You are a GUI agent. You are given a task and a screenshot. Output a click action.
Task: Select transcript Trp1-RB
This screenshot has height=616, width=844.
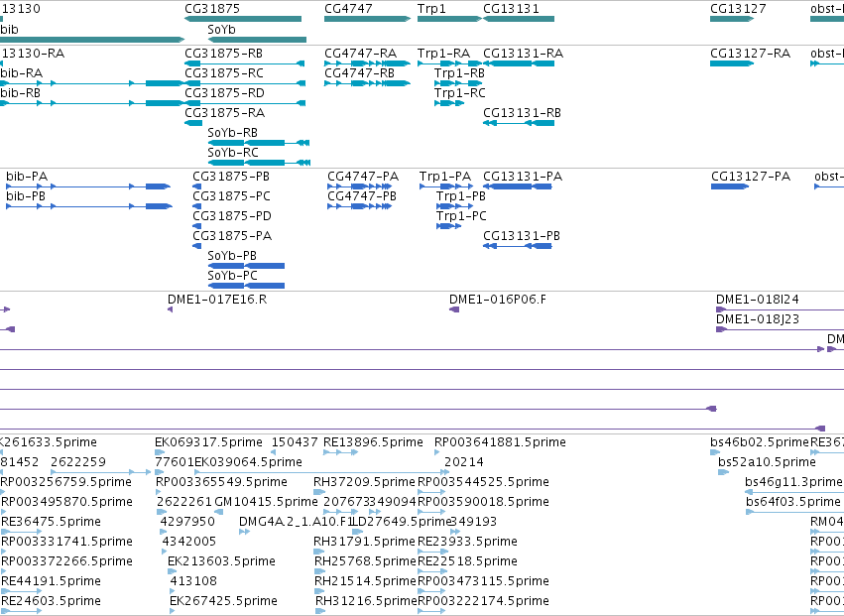tap(459, 73)
